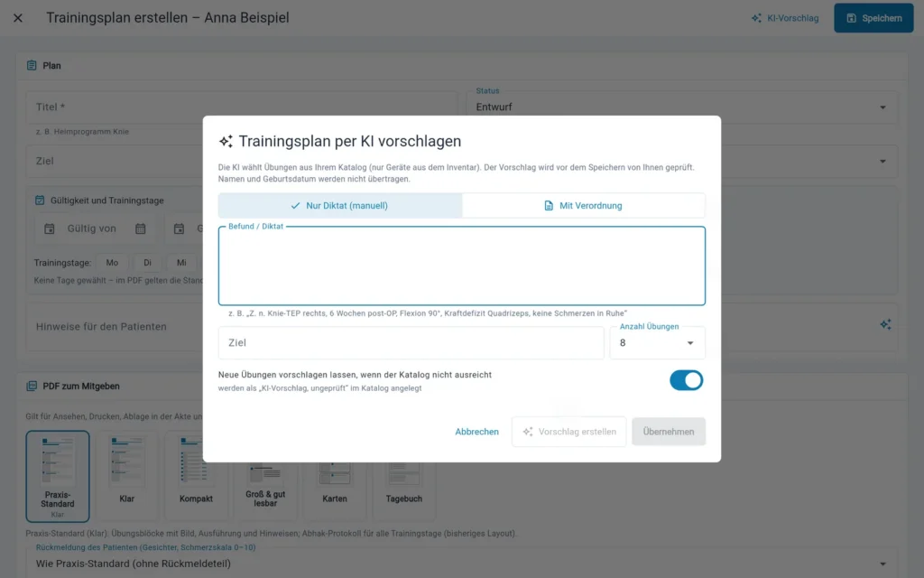Screen dimensions: 924x578
Task: Open the Status dropdown showing Entwurf
Action: 682,107
